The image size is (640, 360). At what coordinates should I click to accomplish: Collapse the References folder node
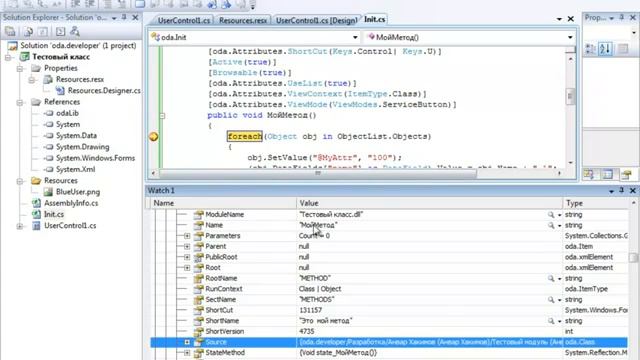(20, 102)
